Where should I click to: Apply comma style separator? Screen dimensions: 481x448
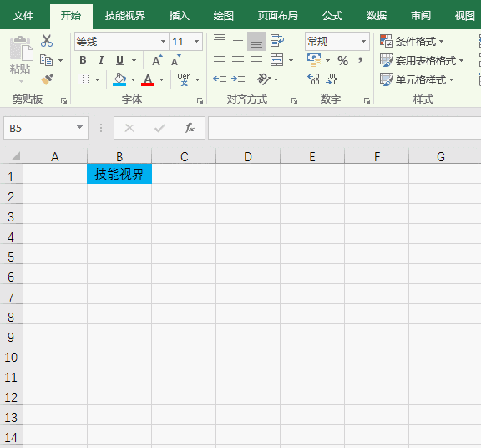[361, 60]
